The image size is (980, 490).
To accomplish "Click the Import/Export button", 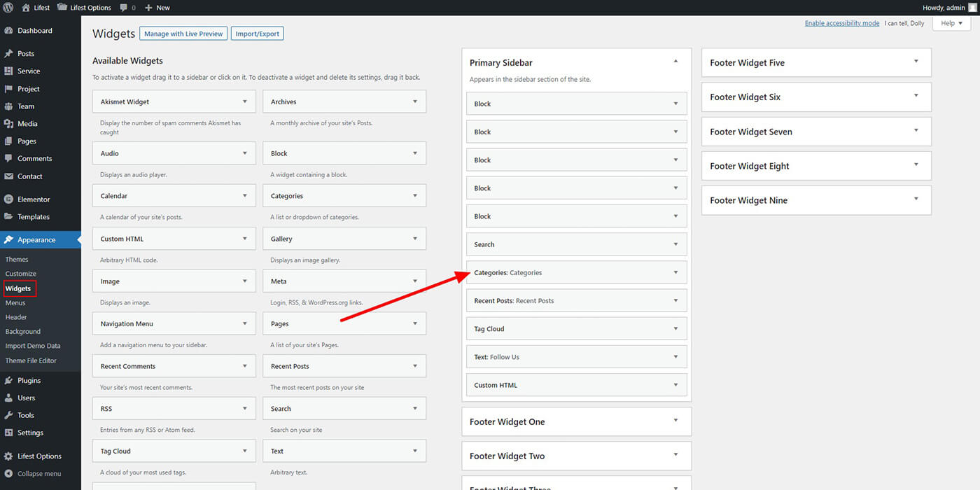I will point(257,34).
